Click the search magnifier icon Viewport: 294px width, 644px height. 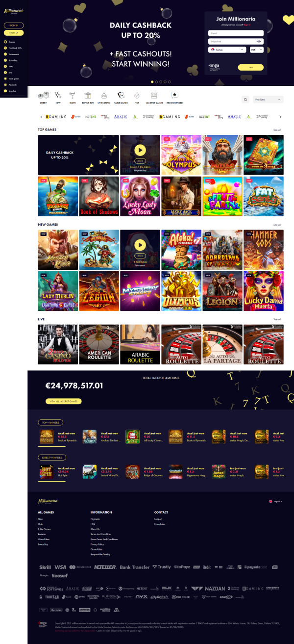coord(245,100)
